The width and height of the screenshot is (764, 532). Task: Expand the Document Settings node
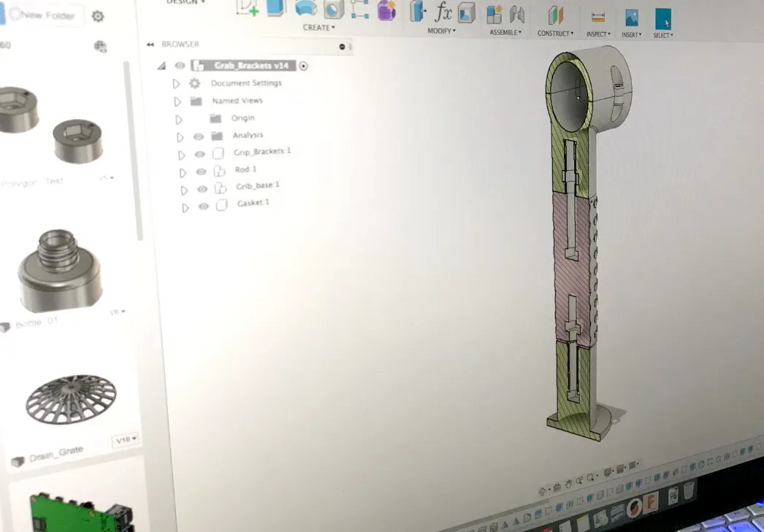176,84
